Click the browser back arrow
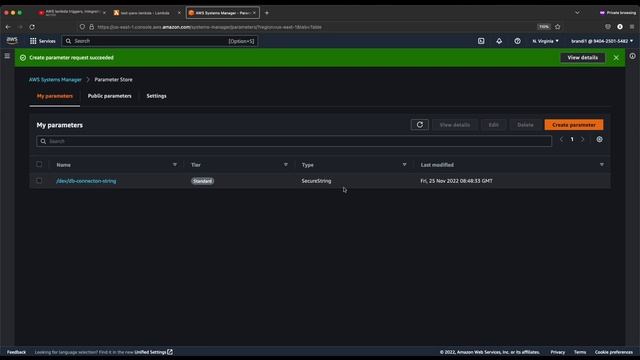Screen dimensions: 640x360 pyautogui.click(x=8, y=27)
